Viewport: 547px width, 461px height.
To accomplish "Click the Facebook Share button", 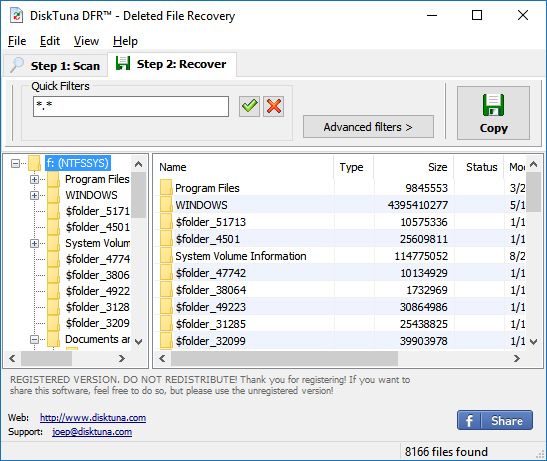I will (x=495, y=420).
